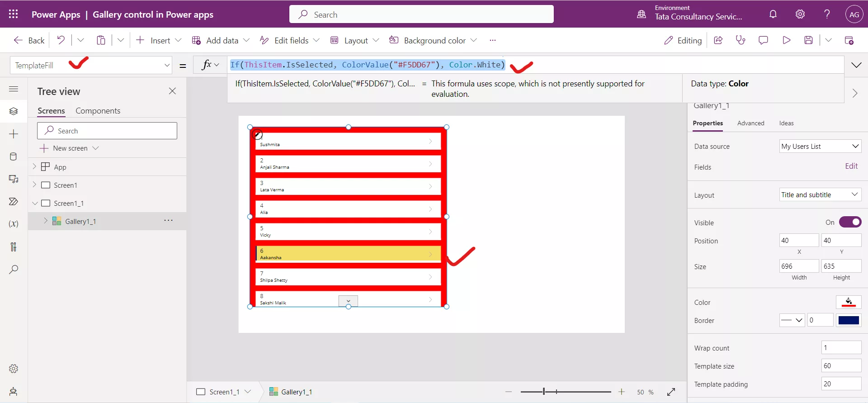Open the Undo options dropdown arrow
The width and height of the screenshot is (868, 403).
coord(80,40)
